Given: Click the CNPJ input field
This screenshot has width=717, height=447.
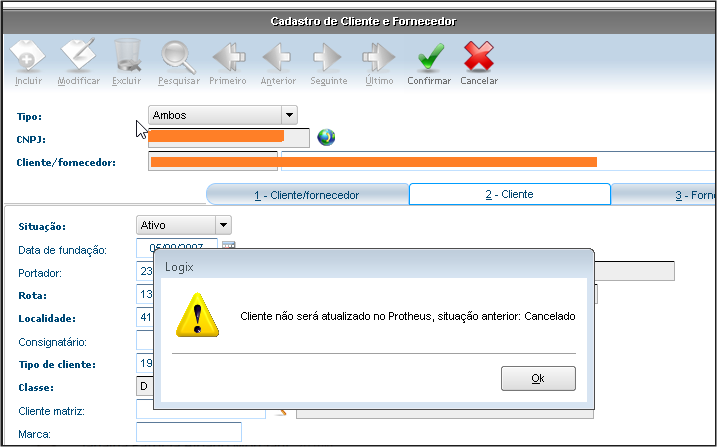Looking at the screenshot, I should (229, 138).
